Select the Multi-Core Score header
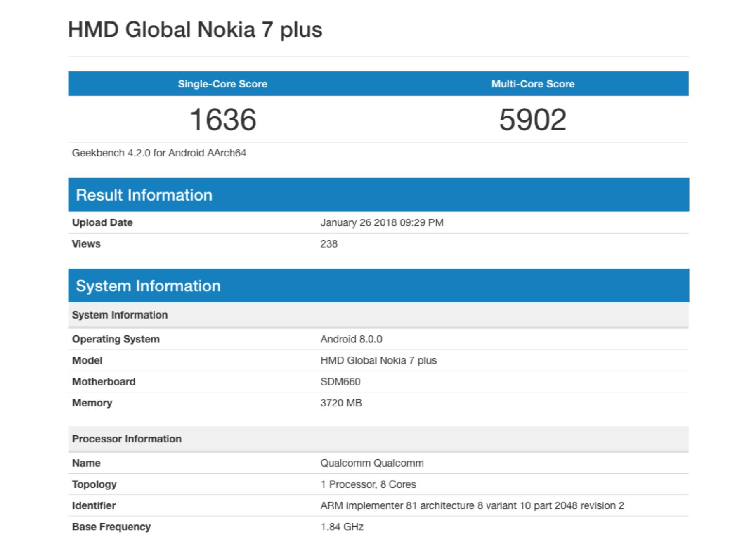The height and width of the screenshot is (555, 756). pos(533,84)
